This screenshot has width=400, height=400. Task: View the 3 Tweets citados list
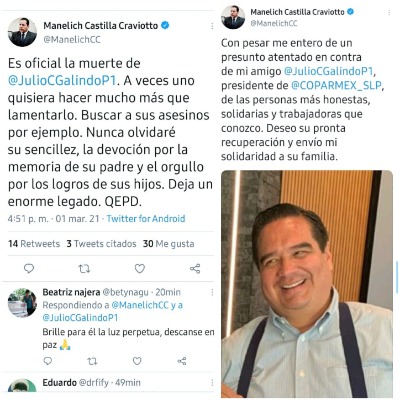[x=101, y=244]
